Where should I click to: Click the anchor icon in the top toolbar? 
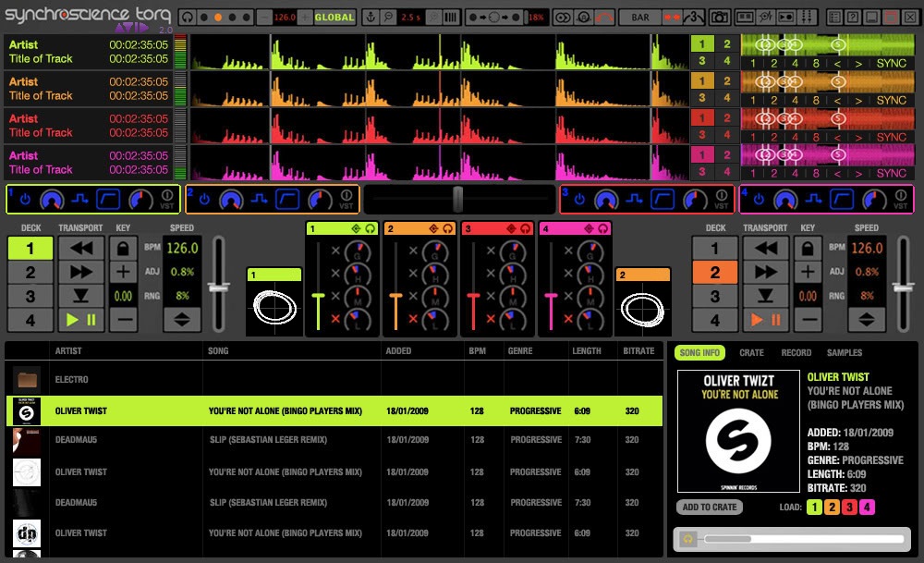(x=371, y=17)
